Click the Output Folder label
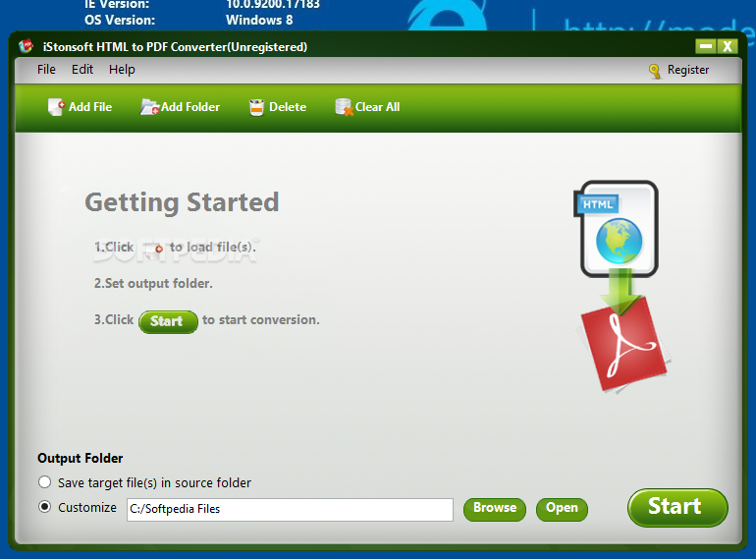Image resolution: width=756 pixels, height=559 pixels. pyautogui.click(x=81, y=458)
